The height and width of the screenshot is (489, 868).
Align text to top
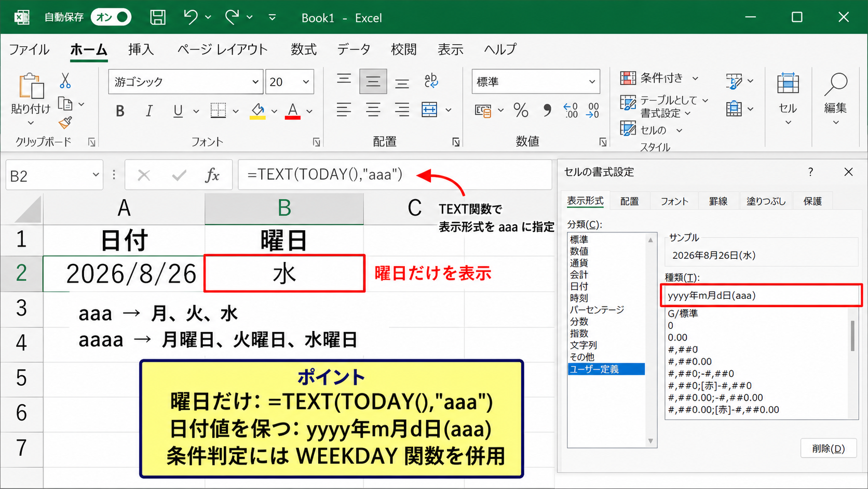click(x=344, y=80)
